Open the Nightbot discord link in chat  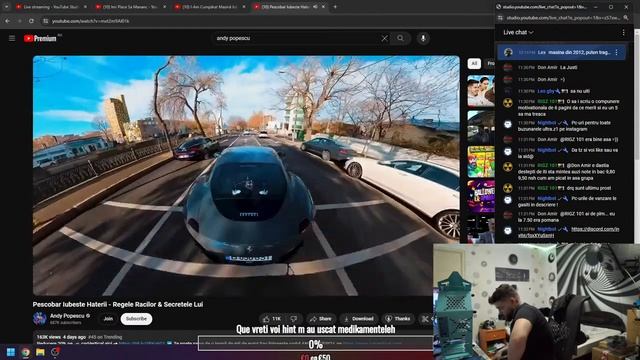[569, 232]
